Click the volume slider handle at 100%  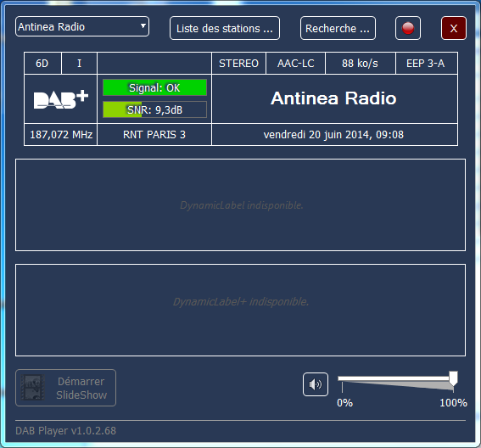pyautogui.click(x=453, y=378)
